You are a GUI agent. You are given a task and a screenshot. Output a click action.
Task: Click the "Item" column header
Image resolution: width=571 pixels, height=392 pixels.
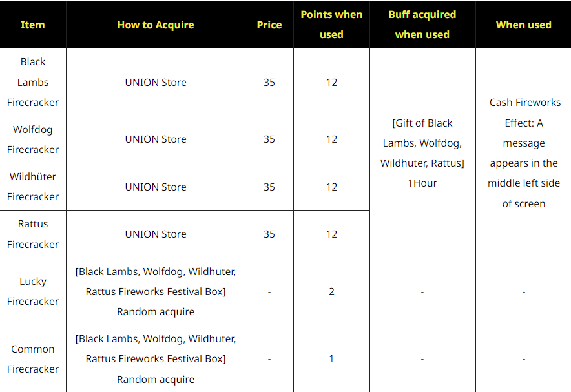click(x=33, y=25)
